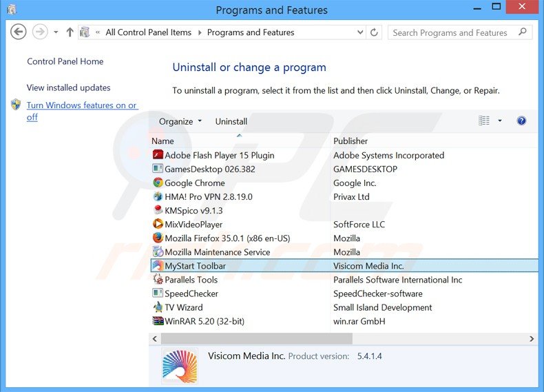
Task: Click the search magnifier icon
Action: 522,32
